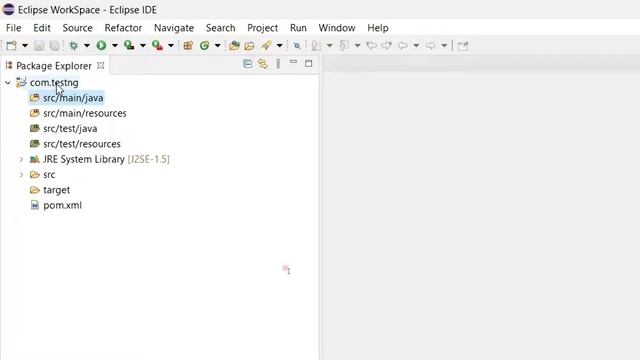Click the Search flashlight toolbar icon
The height and width of the screenshot is (360, 640).
click(x=266, y=46)
